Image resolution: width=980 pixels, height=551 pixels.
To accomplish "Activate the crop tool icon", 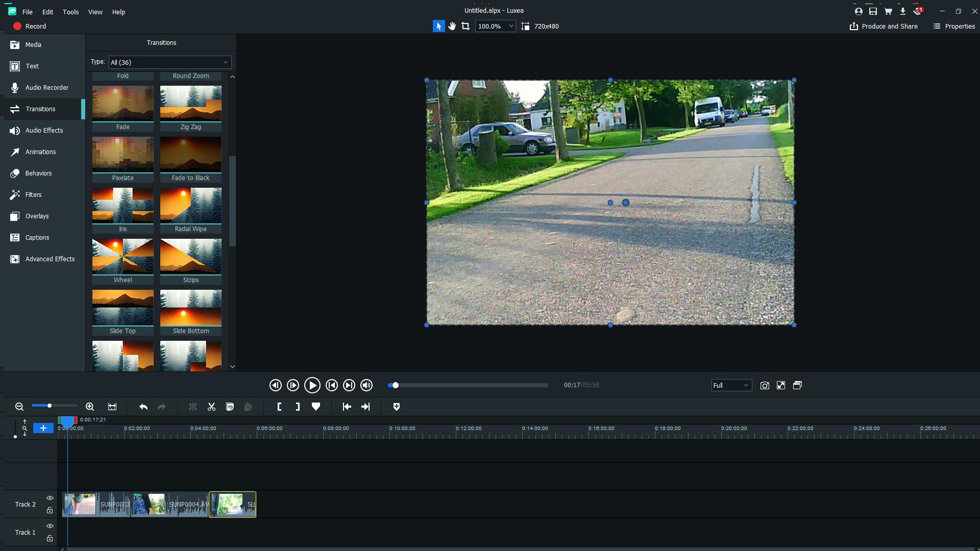I will [x=465, y=26].
